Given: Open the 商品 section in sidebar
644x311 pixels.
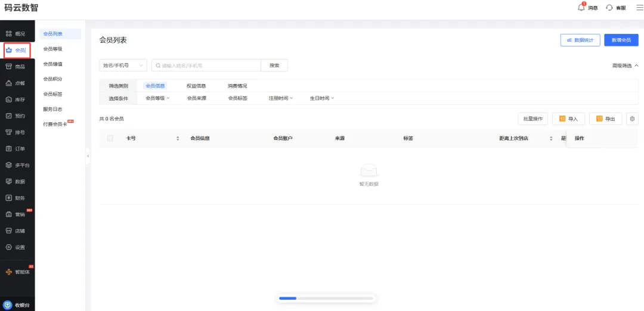Looking at the screenshot, I should (16, 67).
